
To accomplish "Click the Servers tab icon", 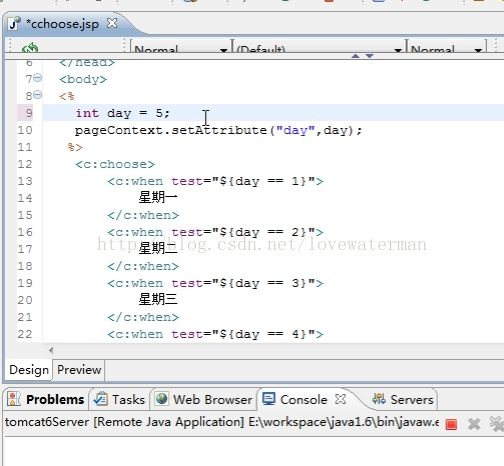I will (x=379, y=398).
